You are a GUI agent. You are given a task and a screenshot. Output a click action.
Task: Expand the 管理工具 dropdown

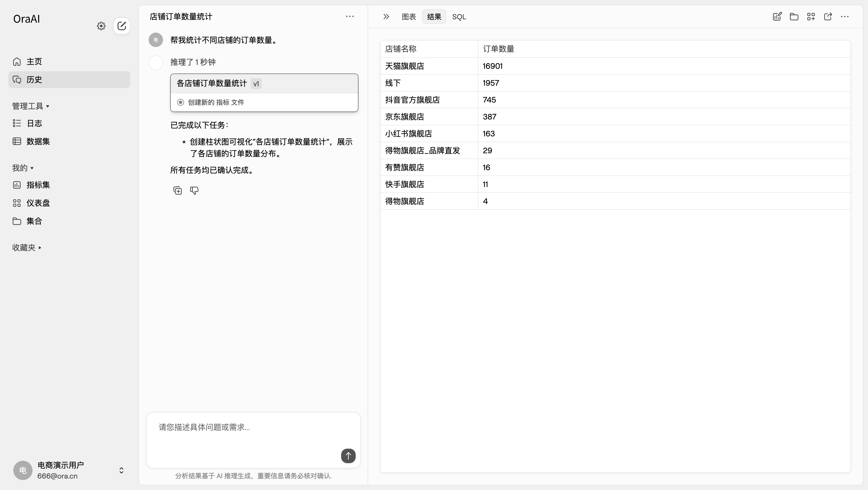pyautogui.click(x=30, y=106)
